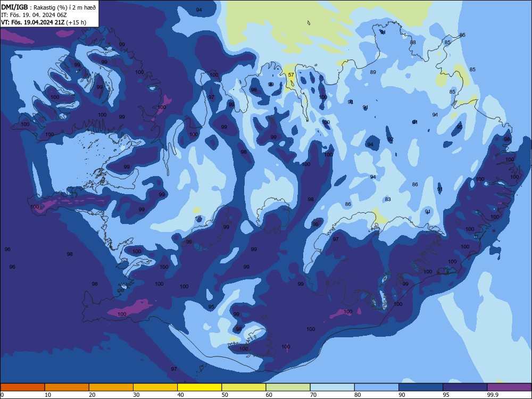Click the medium blue 80–90 legend swatch
532x399 pixels.
click(x=377, y=387)
